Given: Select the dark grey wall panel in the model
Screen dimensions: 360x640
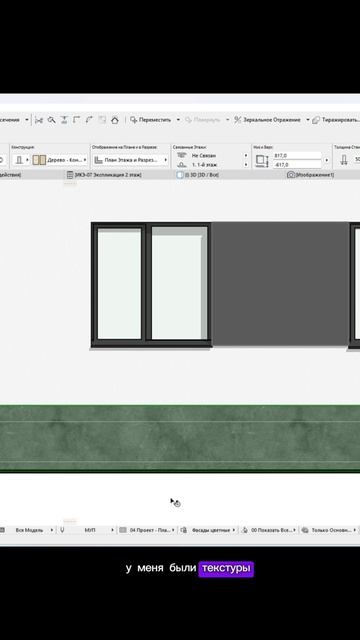Looking at the screenshot, I should 280,284.
